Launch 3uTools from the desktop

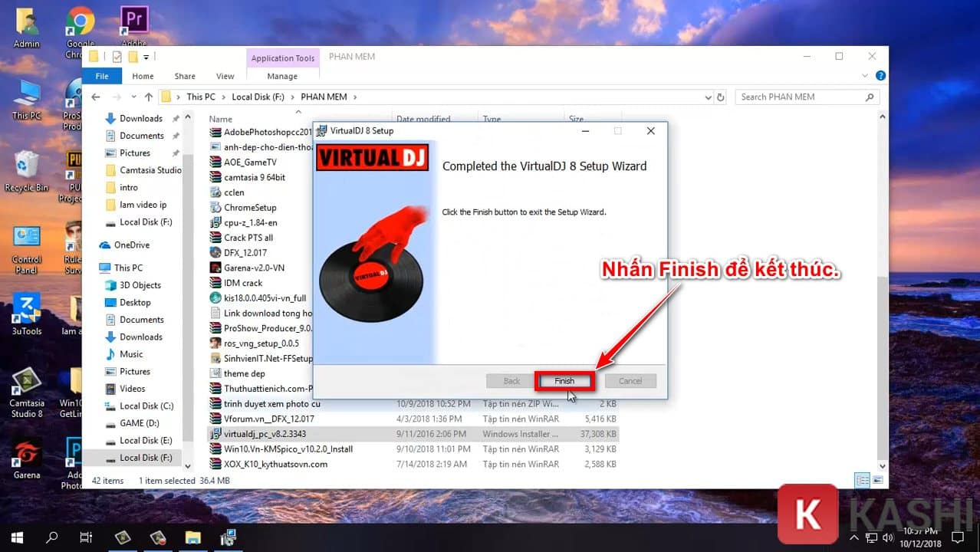pos(27,307)
